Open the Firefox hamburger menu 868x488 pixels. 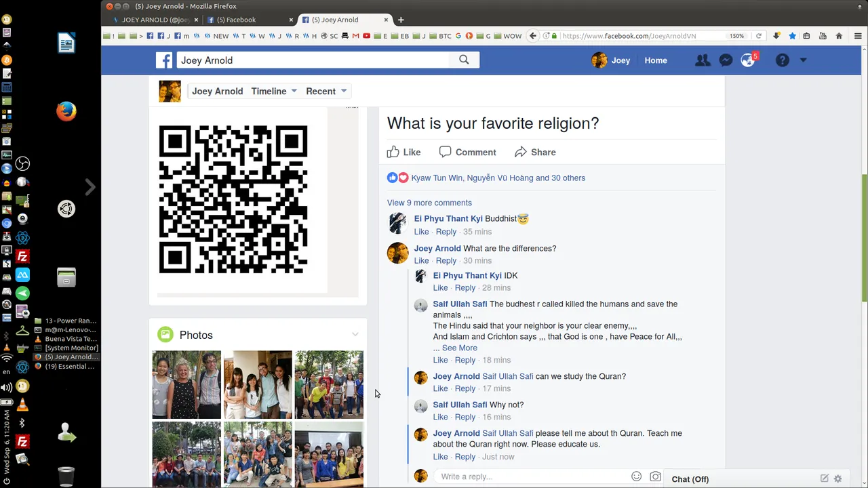[858, 36]
